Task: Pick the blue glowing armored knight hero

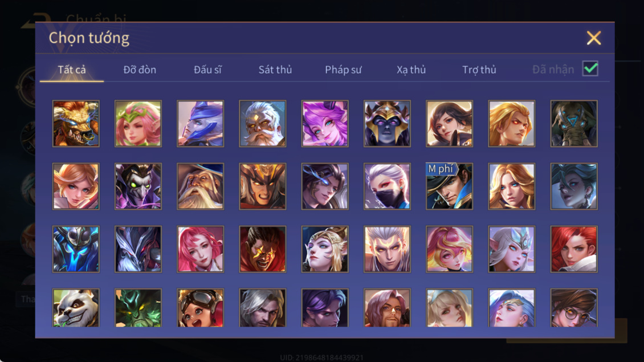Action: point(76,249)
